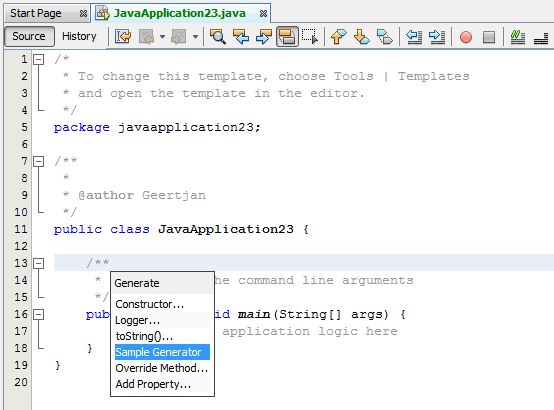
Task: Close the Start Page tab
Action: click(83, 14)
